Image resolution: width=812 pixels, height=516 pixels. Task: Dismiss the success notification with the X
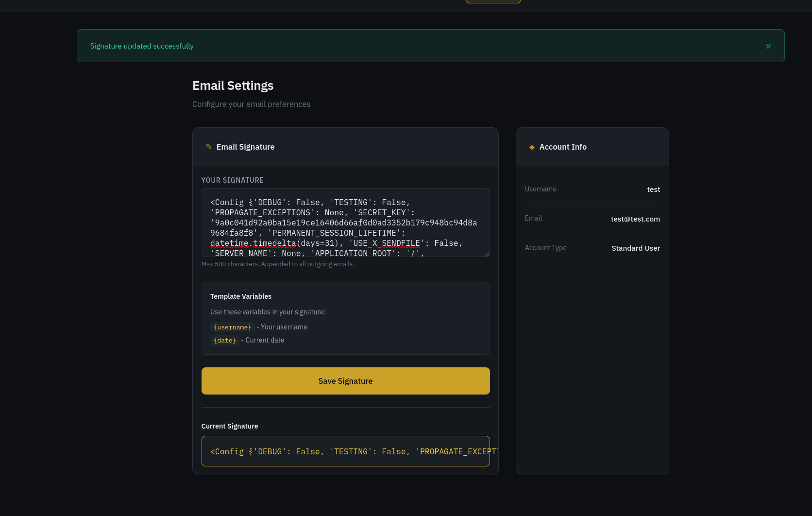coord(768,46)
